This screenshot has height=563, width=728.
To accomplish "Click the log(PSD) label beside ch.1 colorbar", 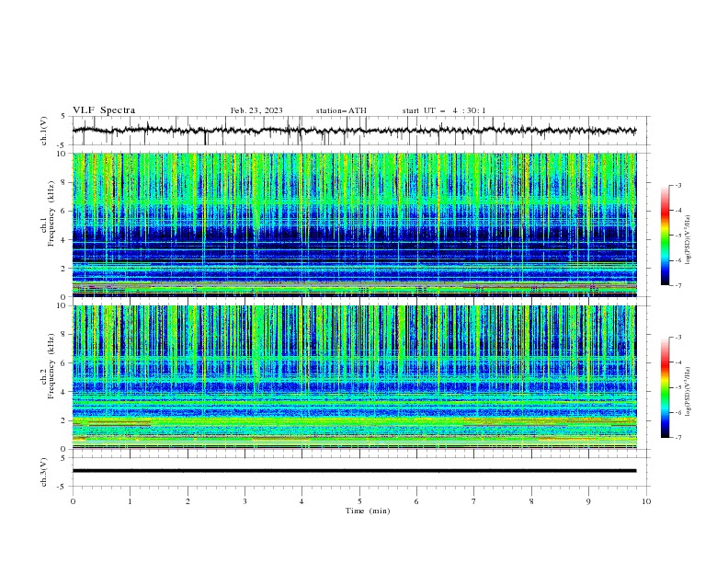I will click(x=688, y=240).
